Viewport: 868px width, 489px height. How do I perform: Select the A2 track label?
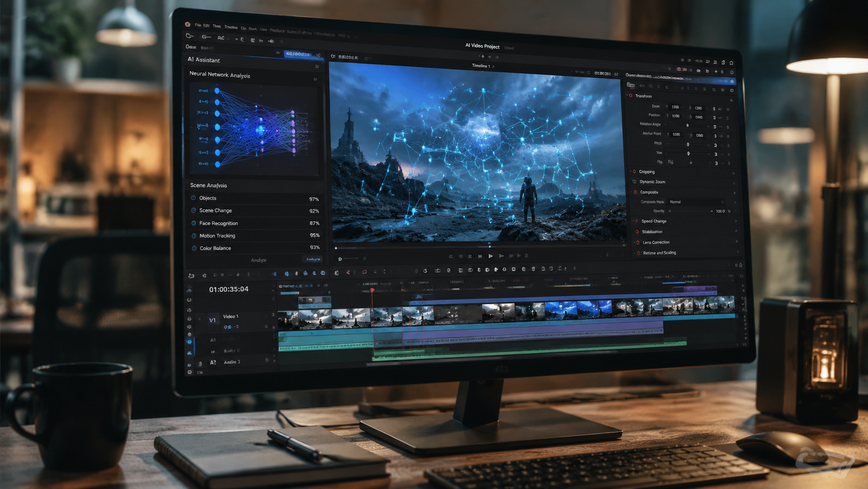213,362
